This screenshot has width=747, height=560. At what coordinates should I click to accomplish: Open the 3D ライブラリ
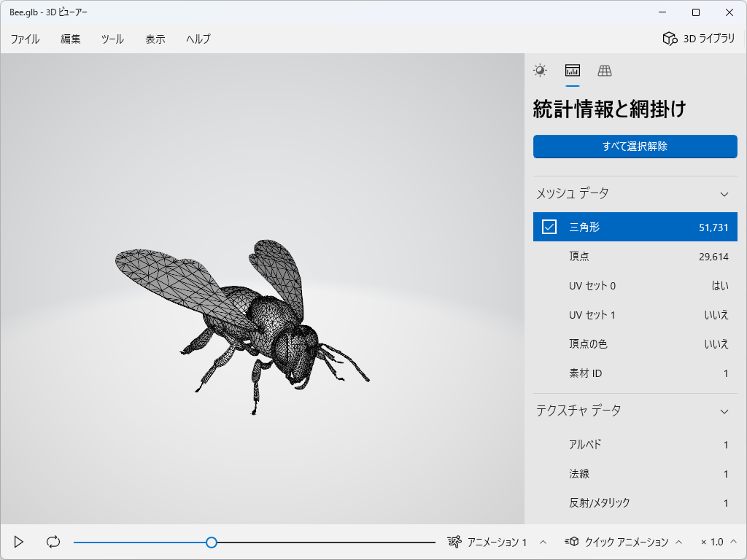pos(699,39)
